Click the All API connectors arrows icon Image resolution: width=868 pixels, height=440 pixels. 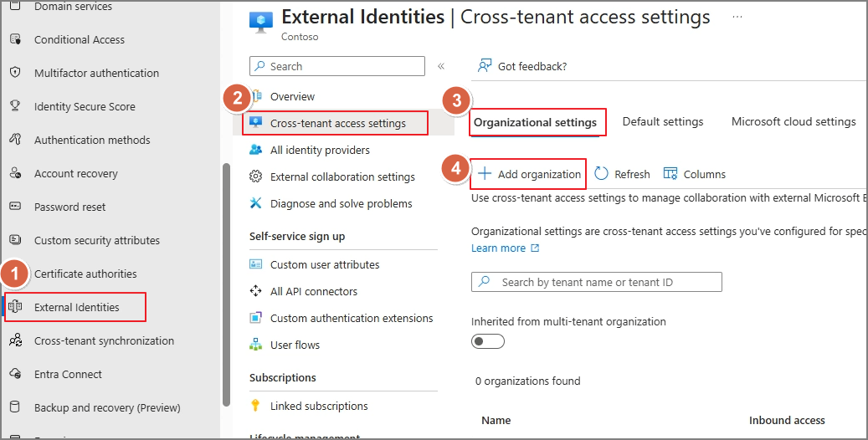point(256,290)
